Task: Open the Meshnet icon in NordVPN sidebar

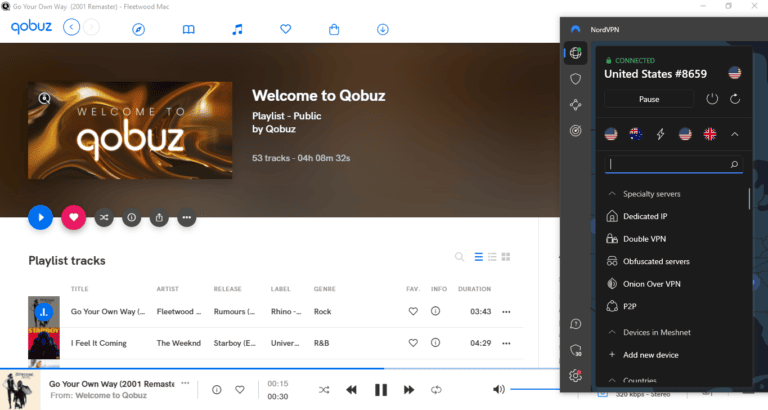Action: (575, 104)
